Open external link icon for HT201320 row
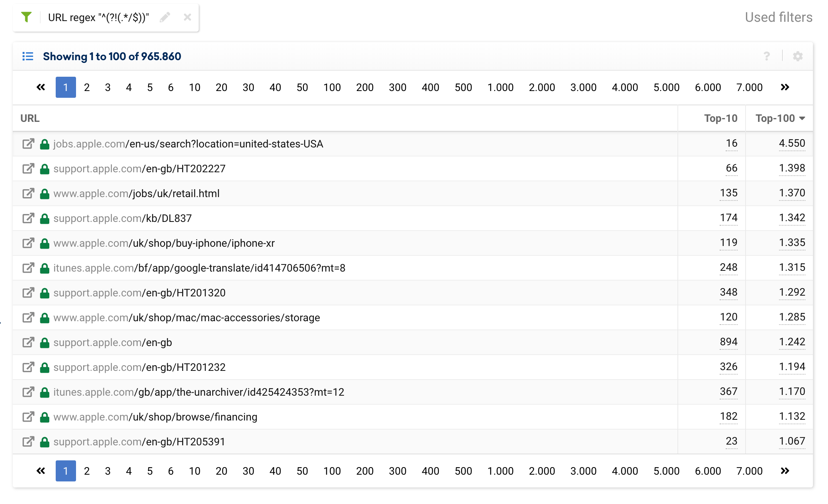This screenshot has width=828, height=504. (x=29, y=293)
